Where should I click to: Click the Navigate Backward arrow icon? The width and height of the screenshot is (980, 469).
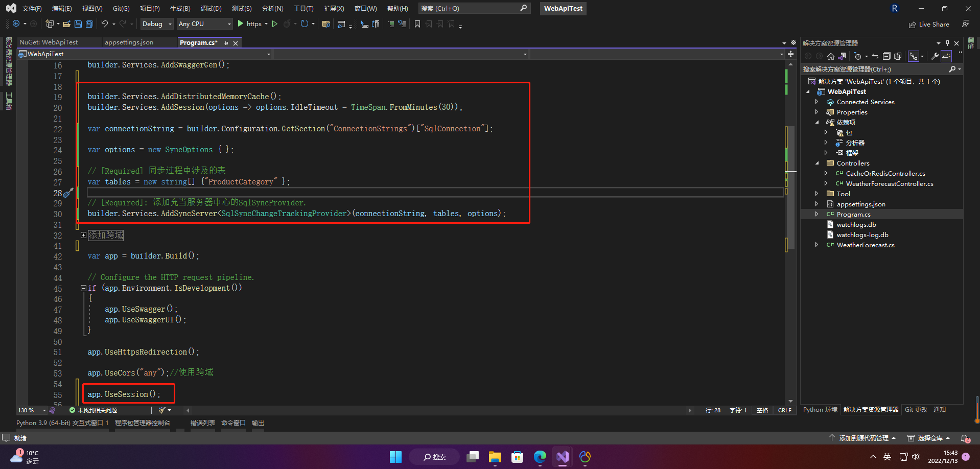[x=16, y=24]
